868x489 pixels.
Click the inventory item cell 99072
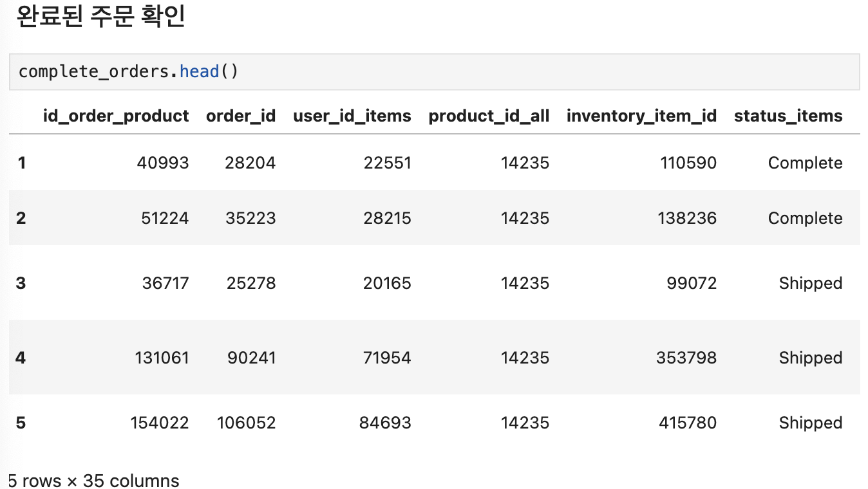(x=691, y=283)
